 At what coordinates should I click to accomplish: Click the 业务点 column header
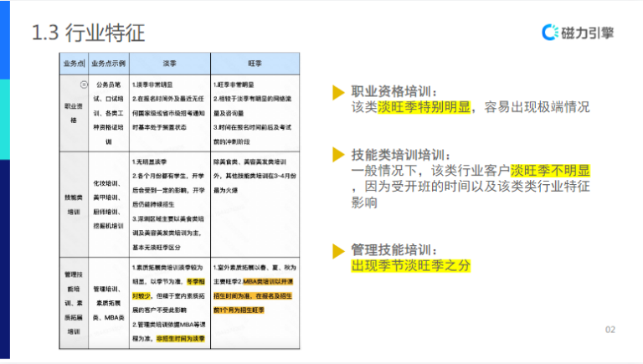[74, 64]
